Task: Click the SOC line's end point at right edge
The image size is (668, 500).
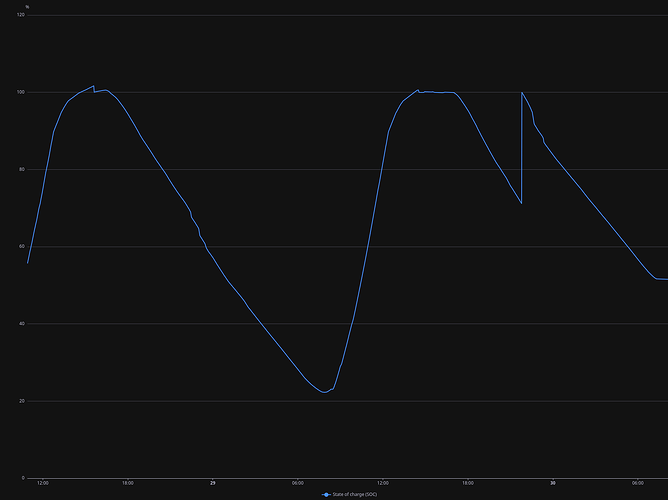Action: point(666,279)
